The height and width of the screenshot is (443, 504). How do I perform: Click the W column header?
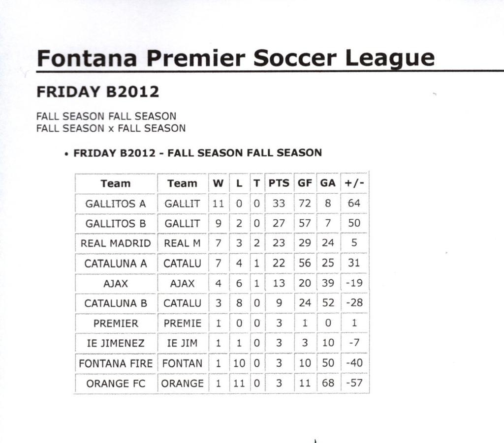click(x=218, y=183)
